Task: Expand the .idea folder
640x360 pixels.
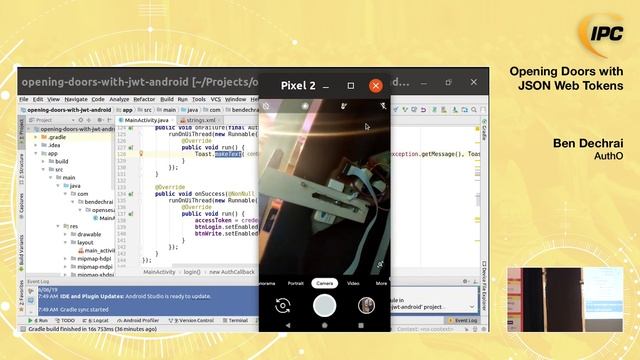Action: 36,145
